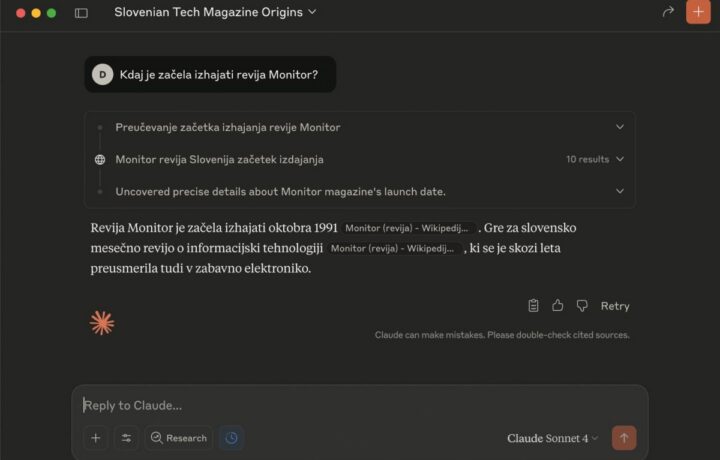Viewport: 720px width, 460px height.
Task: Click the red close window button
Action: tap(20, 13)
